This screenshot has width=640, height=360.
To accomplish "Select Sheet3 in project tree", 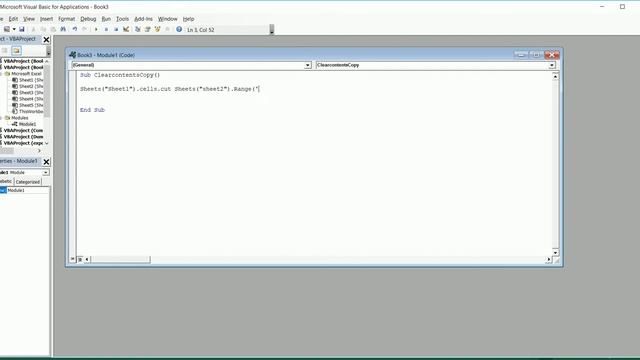I will coord(28,93).
